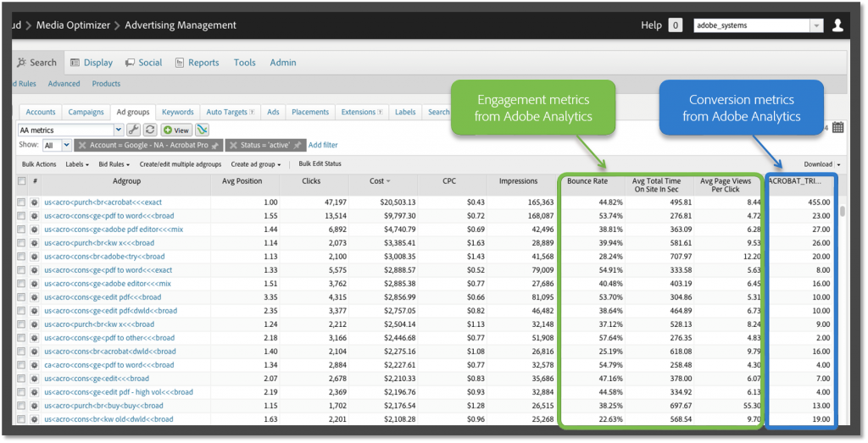The width and height of the screenshot is (868, 443).
Task: Remove the Status = 'active' filter
Action: coord(232,145)
